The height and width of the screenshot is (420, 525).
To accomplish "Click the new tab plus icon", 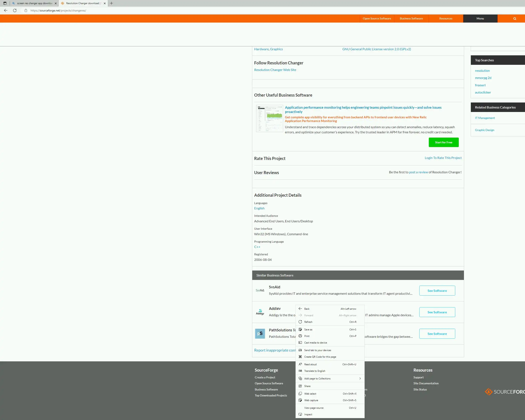I will [x=112, y=3].
